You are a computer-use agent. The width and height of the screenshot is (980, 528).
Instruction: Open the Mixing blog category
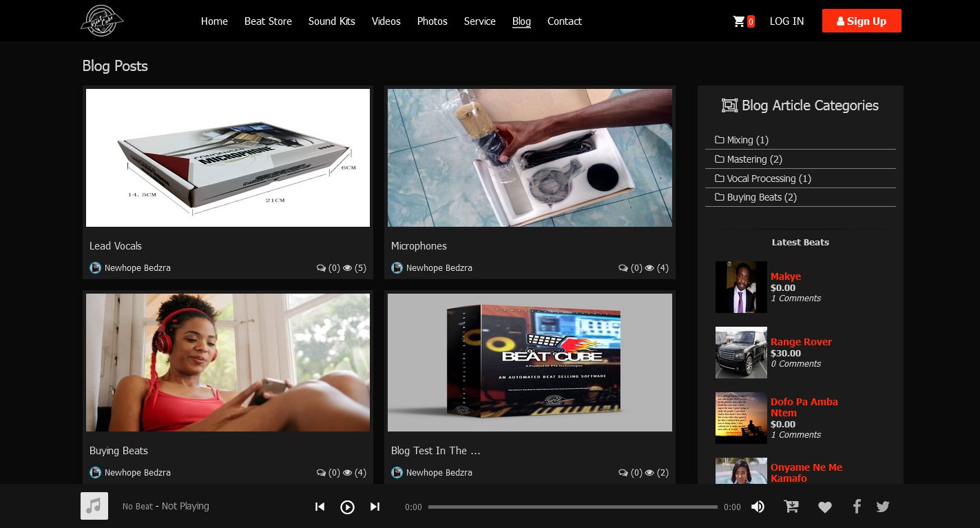click(742, 140)
